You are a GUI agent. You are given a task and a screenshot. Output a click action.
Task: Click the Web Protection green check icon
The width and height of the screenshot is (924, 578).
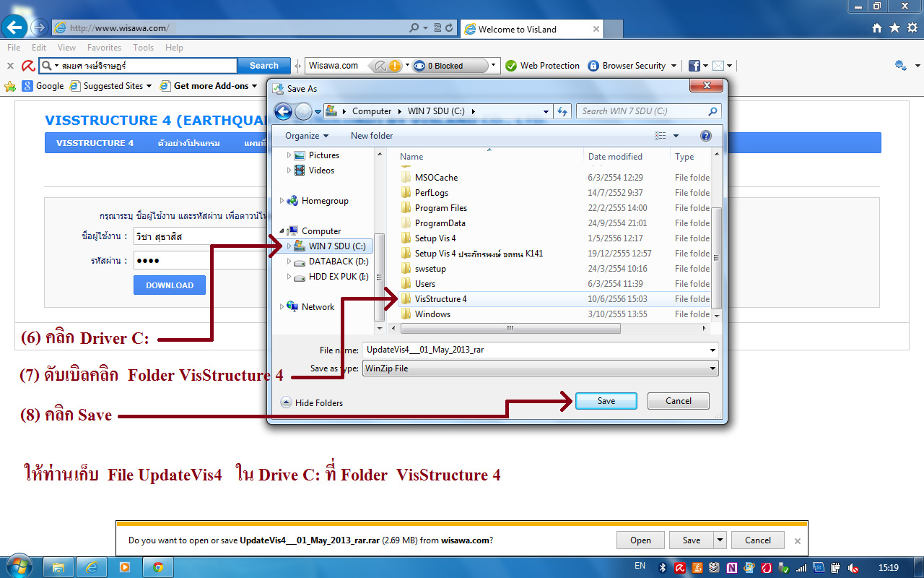(x=511, y=66)
